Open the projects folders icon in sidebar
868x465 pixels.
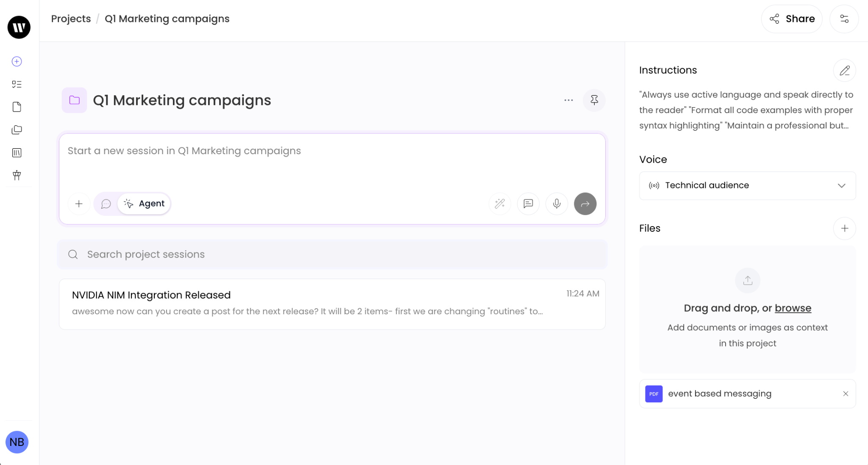click(17, 130)
